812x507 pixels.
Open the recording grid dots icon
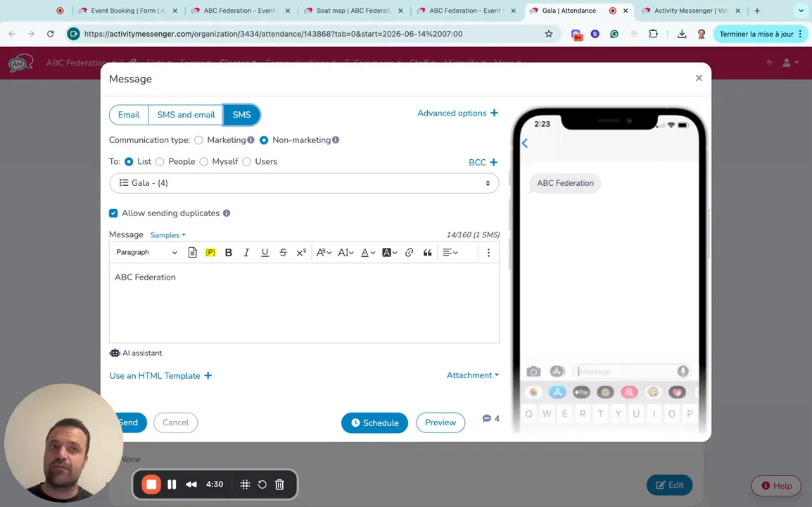click(x=245, y=484)
